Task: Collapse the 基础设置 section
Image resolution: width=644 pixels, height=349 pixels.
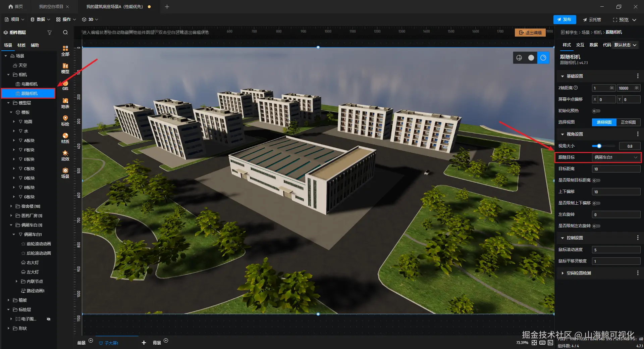Action: tap(562, 77)
